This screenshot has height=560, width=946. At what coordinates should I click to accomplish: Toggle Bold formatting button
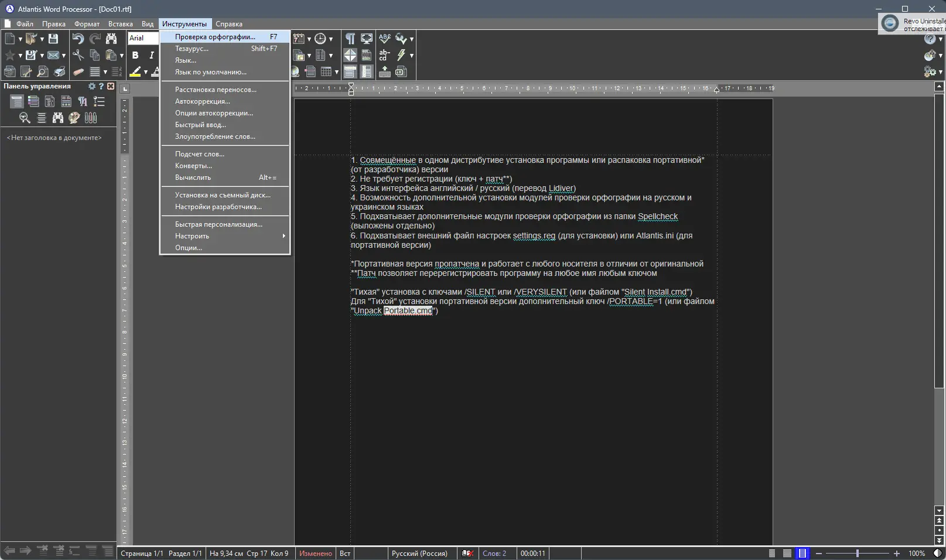click(135, 55)
